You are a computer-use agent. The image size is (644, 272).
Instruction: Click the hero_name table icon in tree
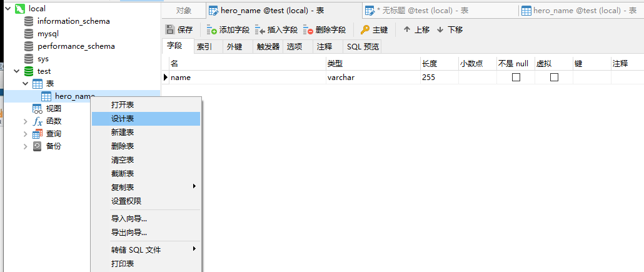click(x=46, y=96)
